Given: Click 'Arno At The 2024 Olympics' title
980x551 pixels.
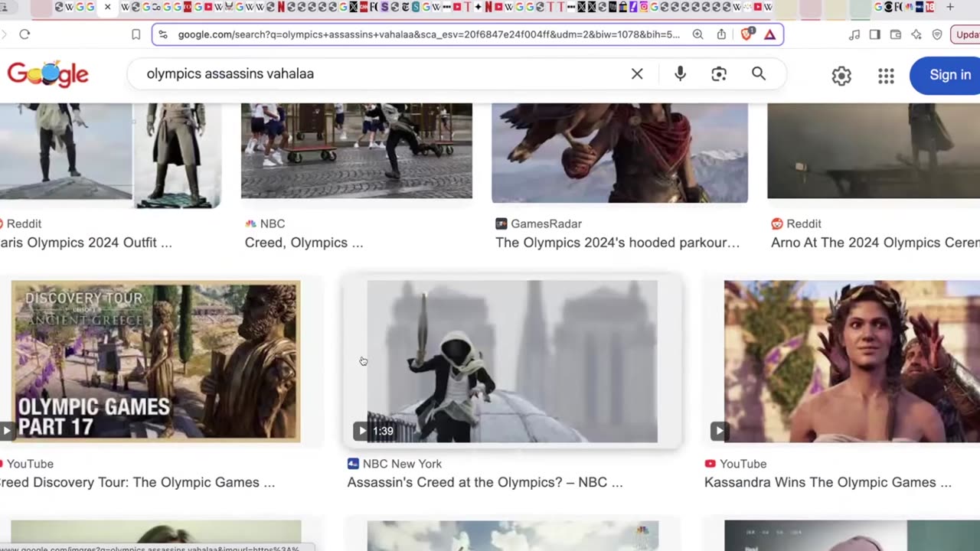Looking at the screenshot, I should coord(875,243).
